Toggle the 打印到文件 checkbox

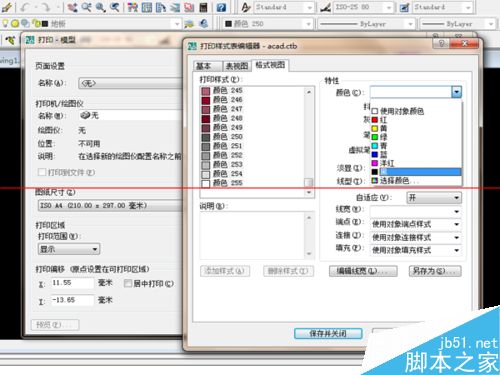click(42, 172)
